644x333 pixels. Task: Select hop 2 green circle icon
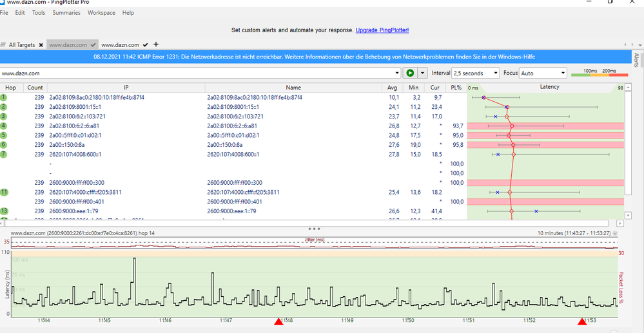tap(4, 107)
